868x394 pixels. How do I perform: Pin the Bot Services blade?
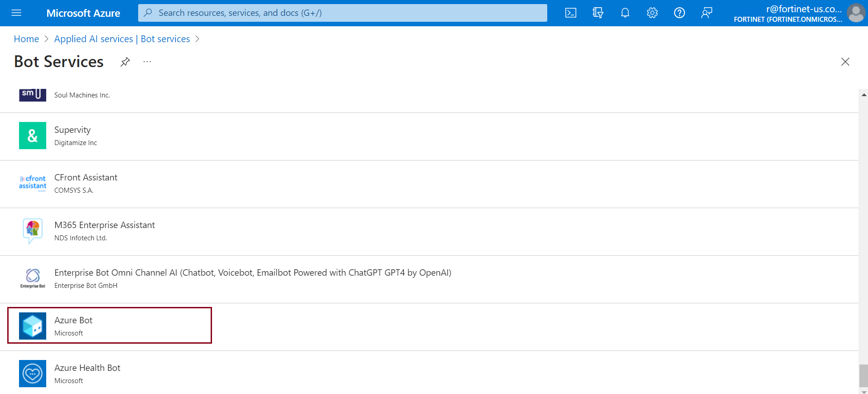point(125,62)
